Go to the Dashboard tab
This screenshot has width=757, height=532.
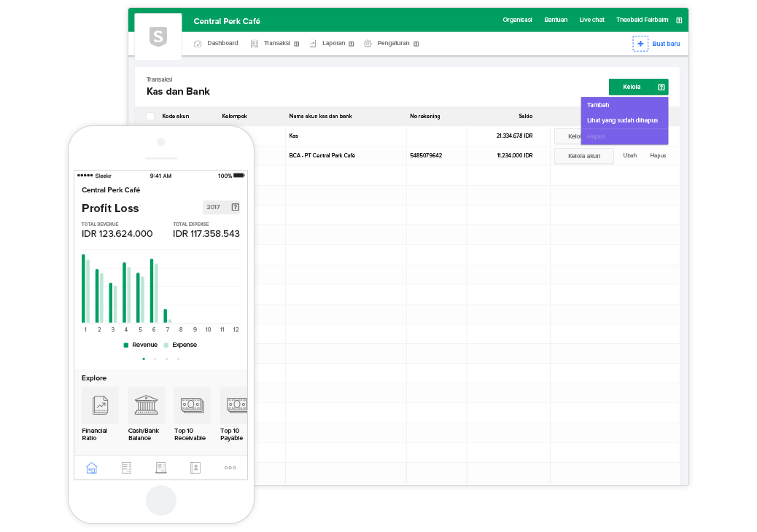[222, 43]
